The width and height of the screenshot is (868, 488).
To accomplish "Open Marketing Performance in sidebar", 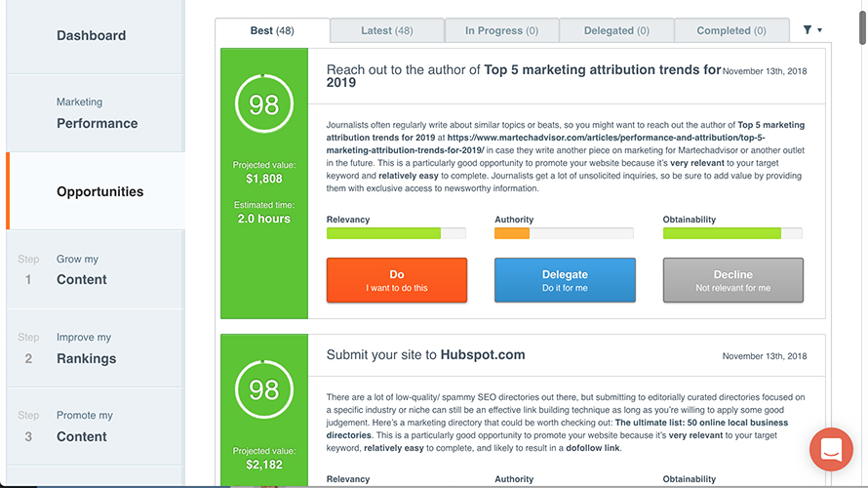I will (97, 113).
